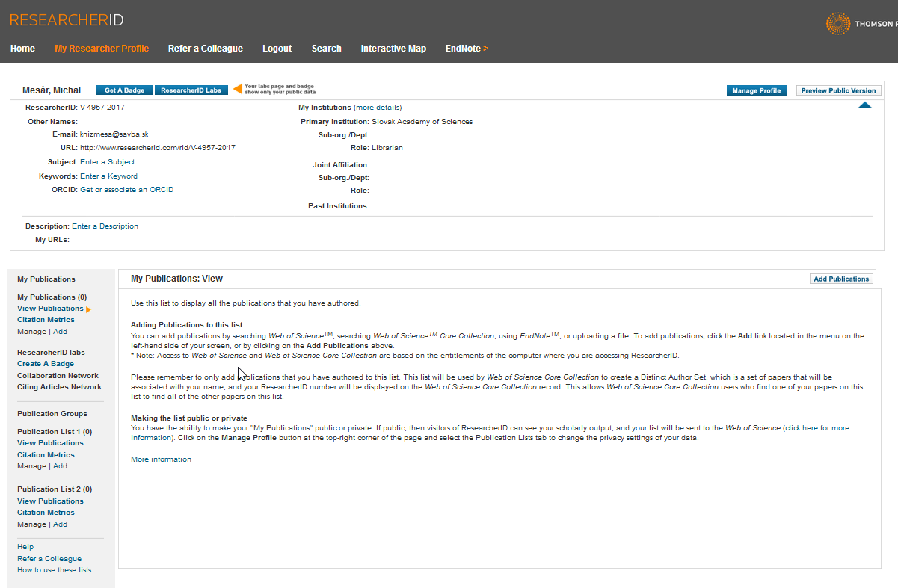898x588 pixels.
Task: Collapse the profile panel with the blue triangle
Action: [865, 106]
